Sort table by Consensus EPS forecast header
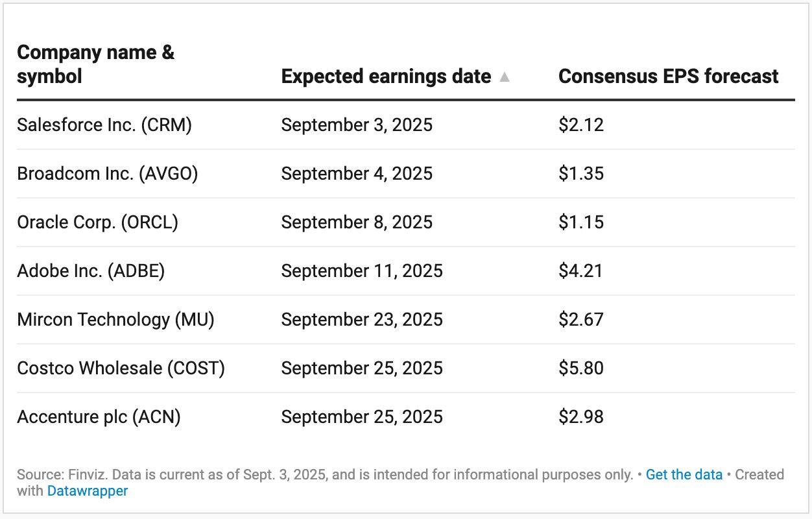The width and height of the screenshot is (812, 519). pyautogui.click(x=668, y=77)
